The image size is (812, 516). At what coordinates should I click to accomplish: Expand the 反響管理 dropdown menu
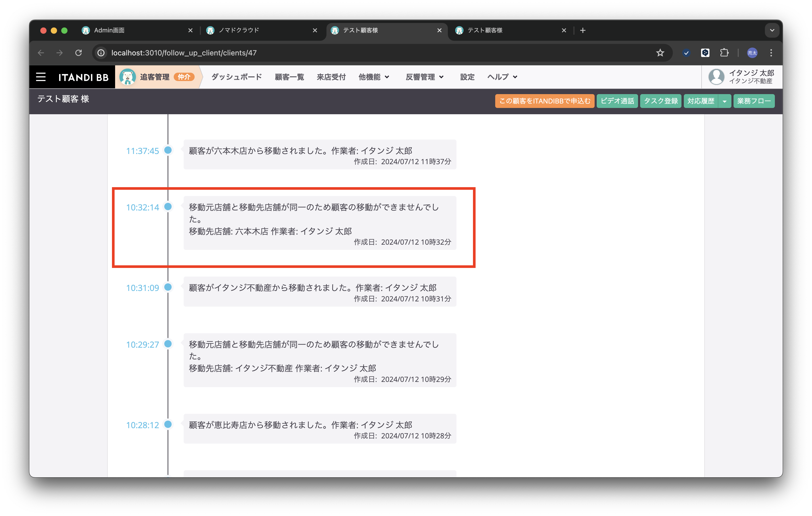425,77
